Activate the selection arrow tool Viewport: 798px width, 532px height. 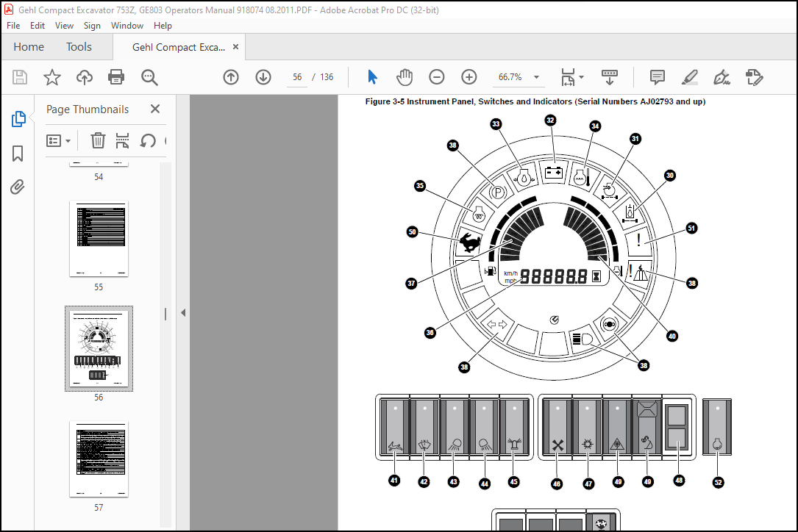(x=373, y=77)
